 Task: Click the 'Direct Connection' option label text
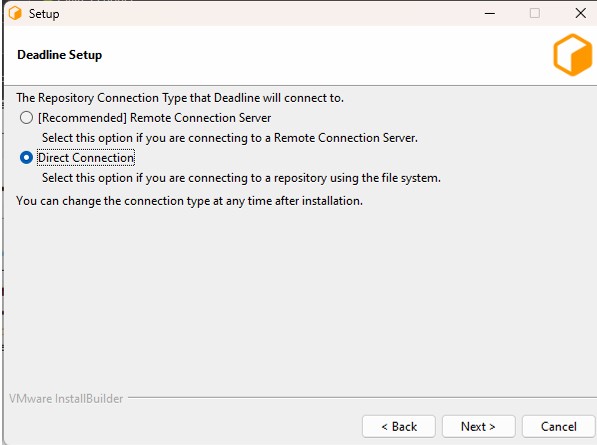pyautogui.click(x=86, y=158)
